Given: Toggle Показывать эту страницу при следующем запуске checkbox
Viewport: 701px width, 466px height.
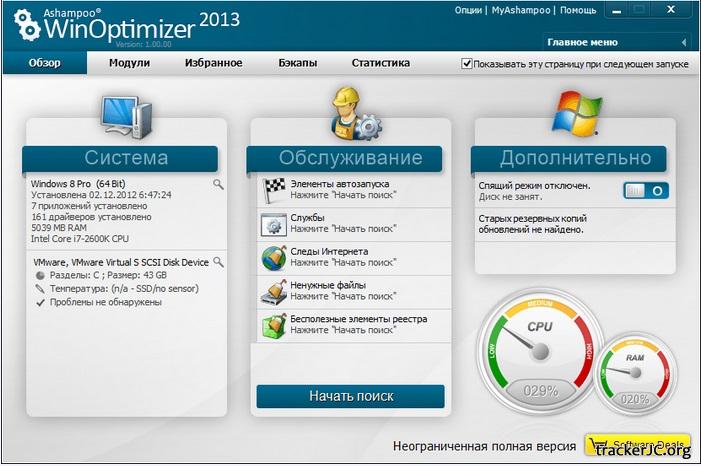Looking at the screenshot, I should point(466,64).
